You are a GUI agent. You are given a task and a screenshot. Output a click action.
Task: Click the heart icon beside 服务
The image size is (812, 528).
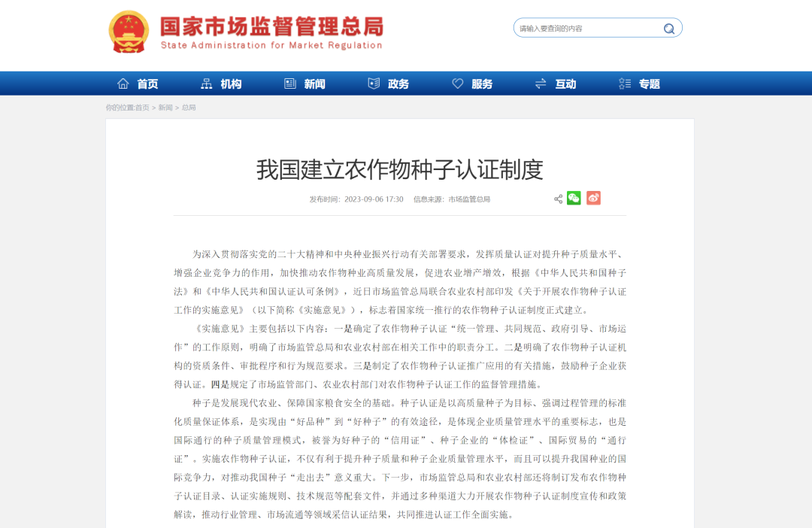pyautogui.click(x=458, y=83)
